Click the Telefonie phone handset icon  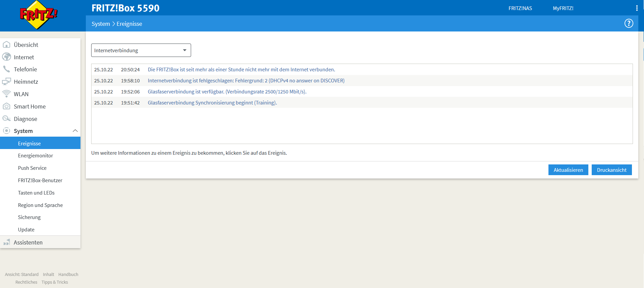coord(6,69)
